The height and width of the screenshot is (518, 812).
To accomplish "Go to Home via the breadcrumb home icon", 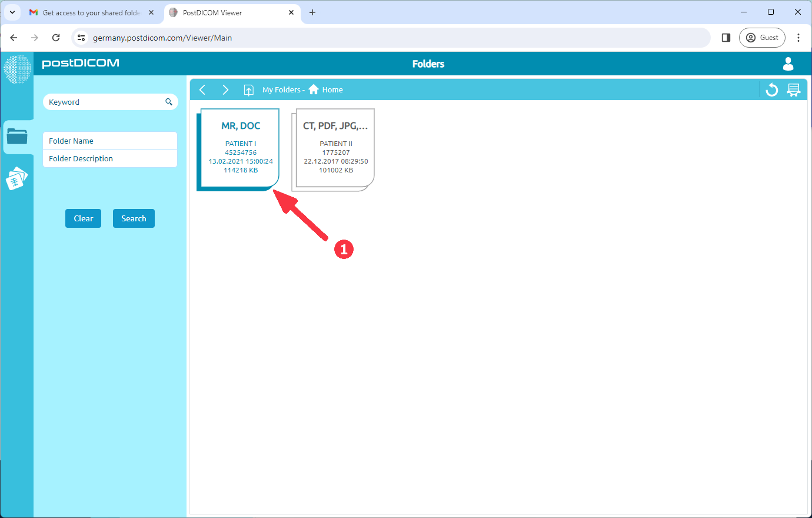I will [x=314, y=89].
